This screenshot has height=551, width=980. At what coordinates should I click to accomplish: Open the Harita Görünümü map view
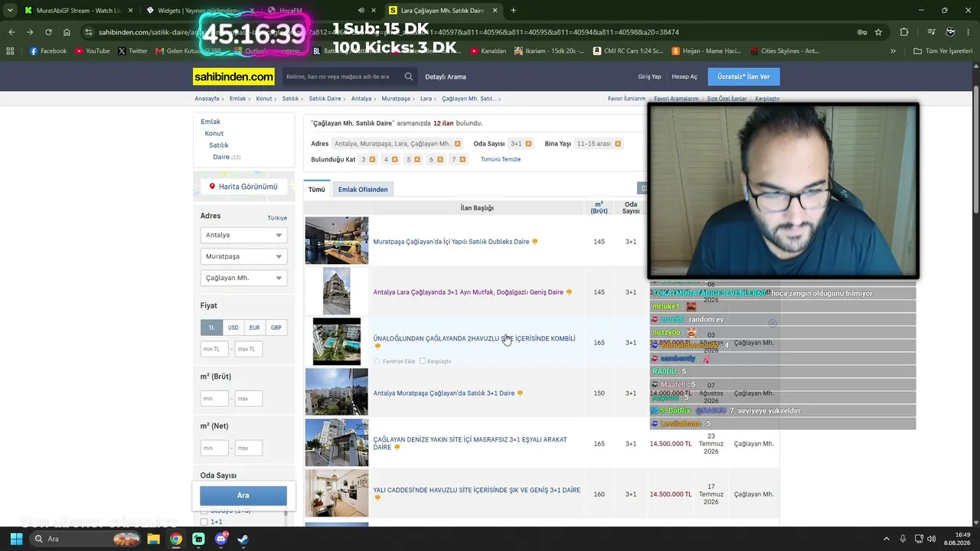(243, 187)
